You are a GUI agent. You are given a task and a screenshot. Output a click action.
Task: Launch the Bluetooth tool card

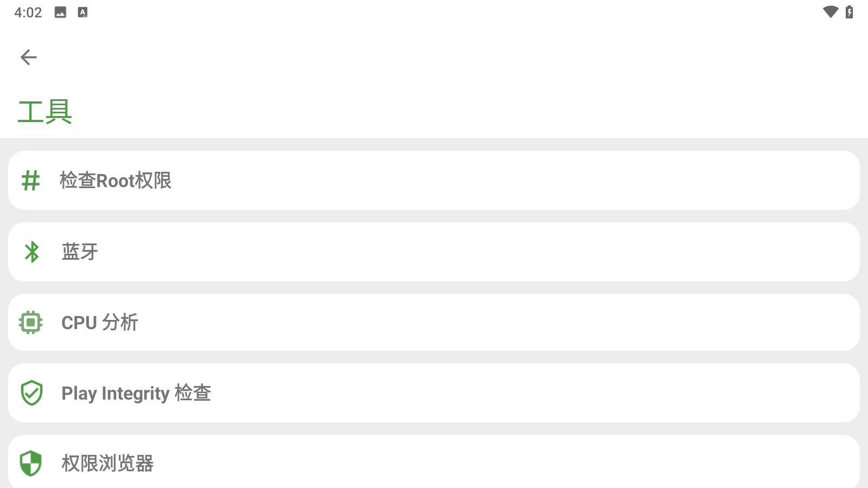(x=434, y=252)
